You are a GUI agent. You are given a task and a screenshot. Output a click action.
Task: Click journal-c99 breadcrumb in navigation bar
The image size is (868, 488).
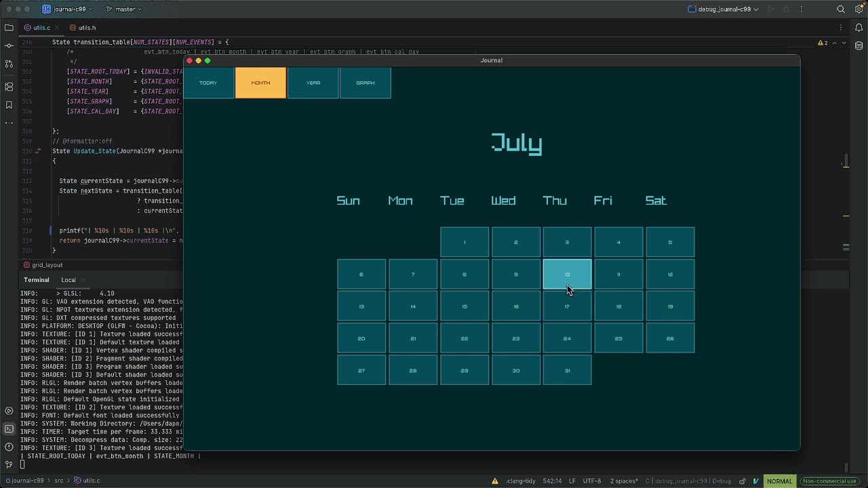tap(24, 481)
